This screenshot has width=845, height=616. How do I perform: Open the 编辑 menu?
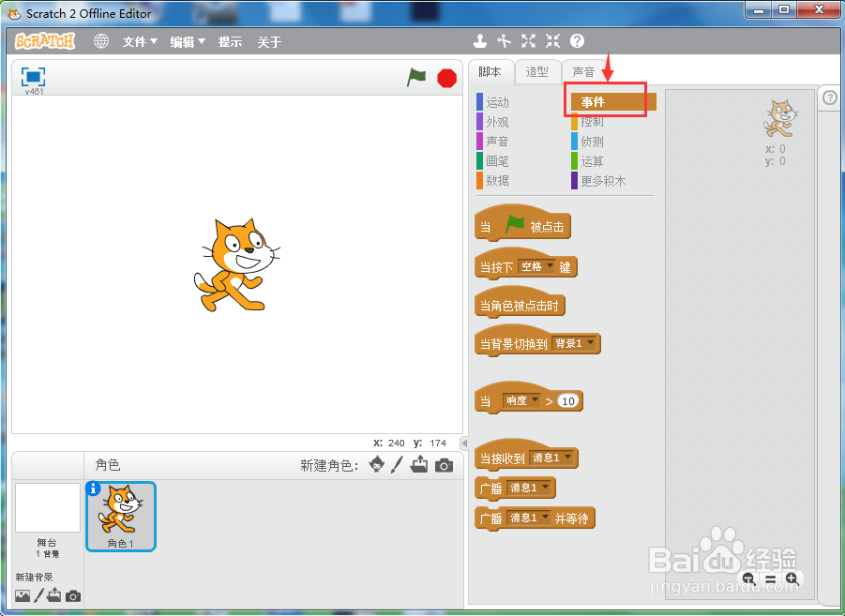tap(187, 42)
